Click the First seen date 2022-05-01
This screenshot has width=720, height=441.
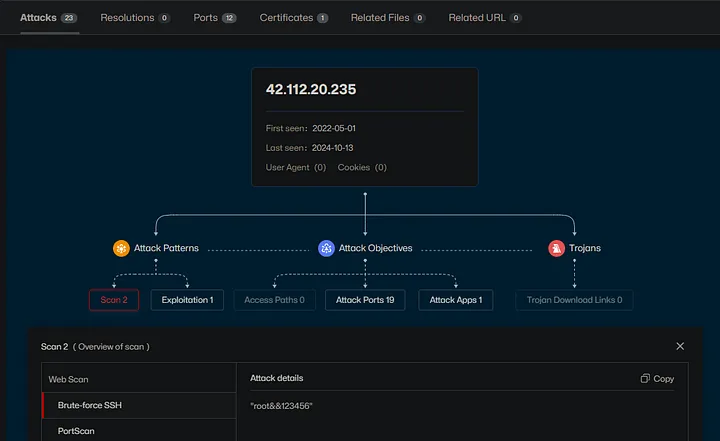(x=334, y=129)
